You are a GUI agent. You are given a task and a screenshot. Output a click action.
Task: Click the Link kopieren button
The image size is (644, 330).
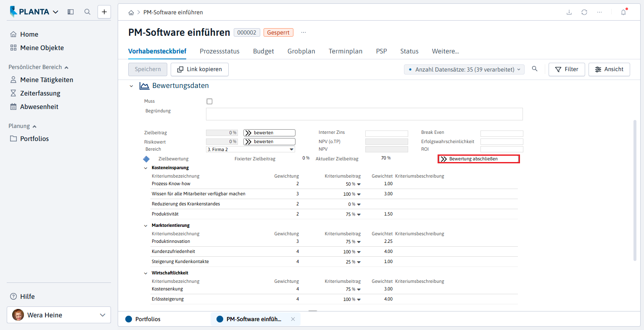pos(199,69)
